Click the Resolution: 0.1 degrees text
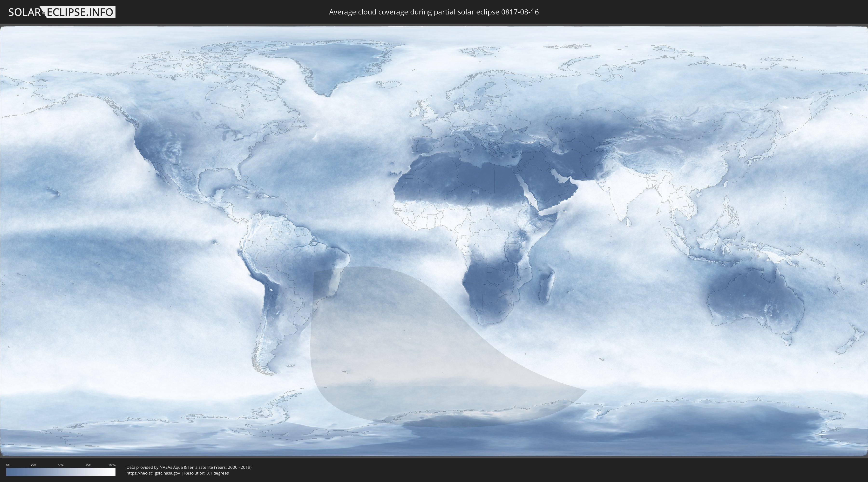Image resolution: width=868 pixels, height=482 pixels. [206, 473]
